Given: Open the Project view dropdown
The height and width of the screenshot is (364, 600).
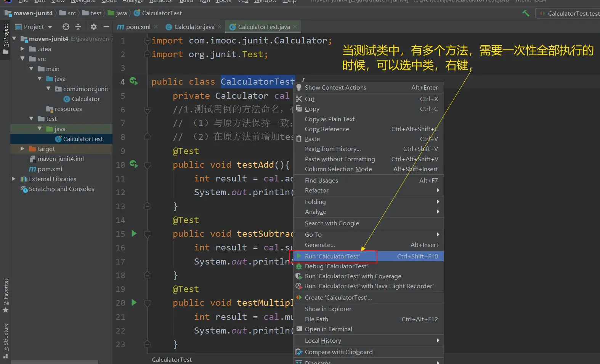Looking at the screenshot, I should point(50,27).
